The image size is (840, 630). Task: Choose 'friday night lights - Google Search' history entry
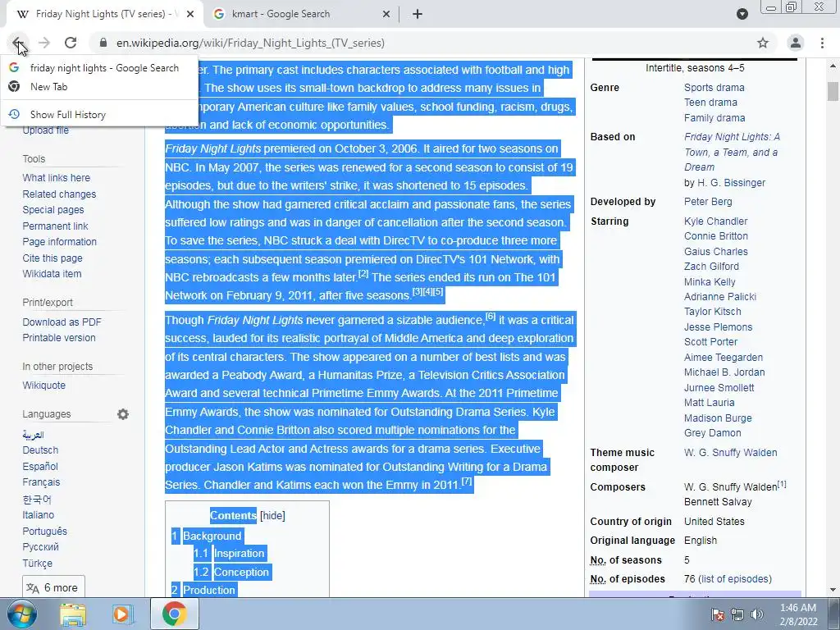[99, 68]
